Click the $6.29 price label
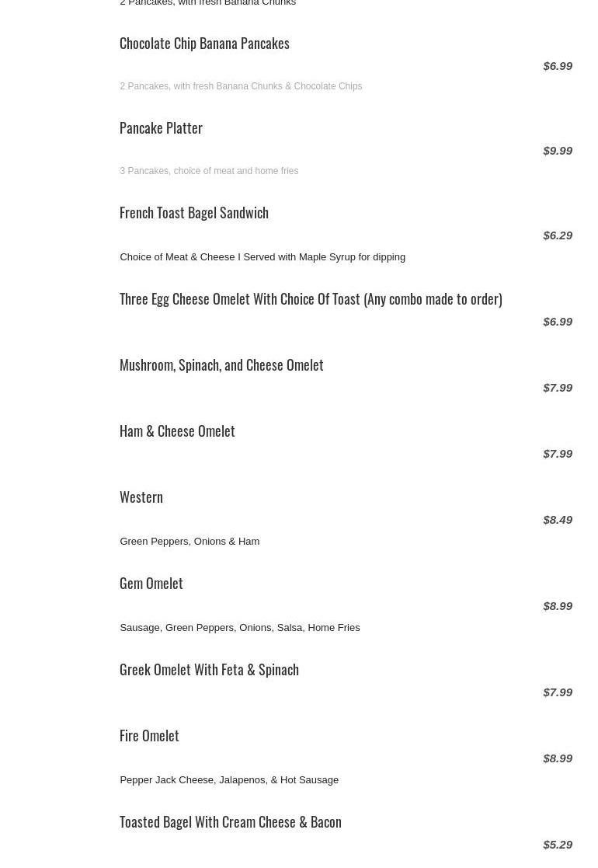The width and height of the screenshot is (598, 868). [558, 235]
